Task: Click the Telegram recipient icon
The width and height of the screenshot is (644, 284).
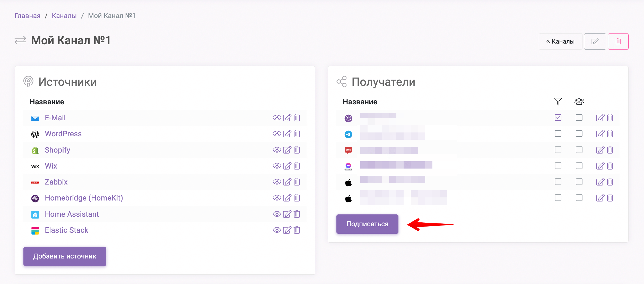Action: point(348,134)
